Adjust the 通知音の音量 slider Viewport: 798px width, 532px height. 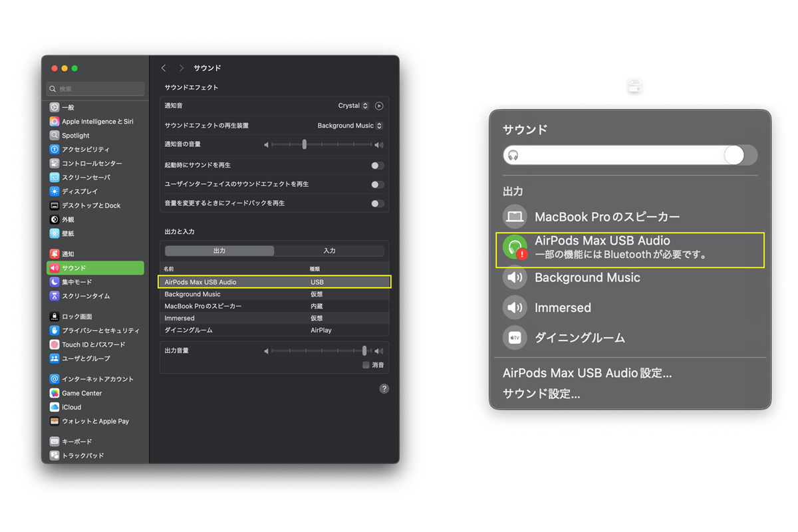pyautogui.click(x=323, y=144)
